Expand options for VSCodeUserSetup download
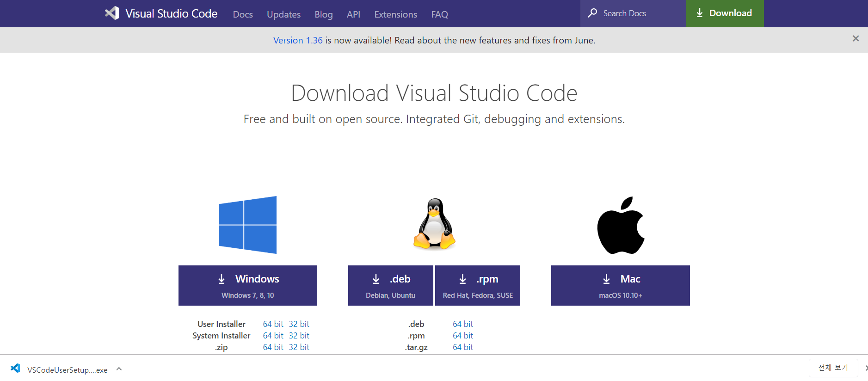The width and height of the screenshot is (868, 381). tap(119, 369)
